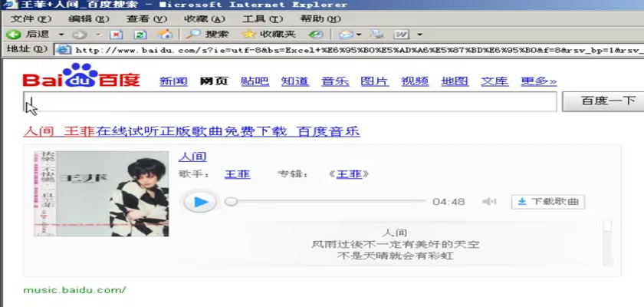Click the lyric line 风雨过後不一定有美好的天空
Screen dimensions: 644x307
(395, 245)
